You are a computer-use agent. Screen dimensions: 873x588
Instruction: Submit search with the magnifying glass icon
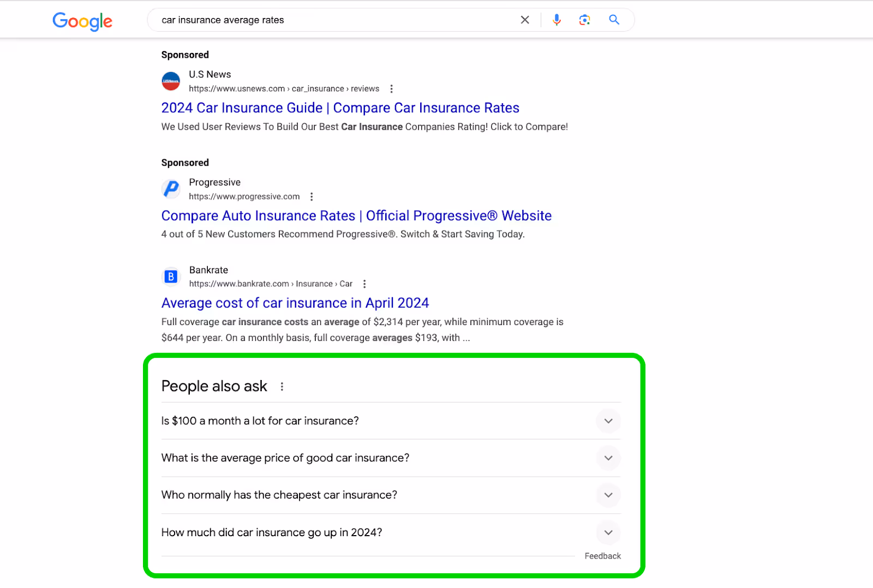coord(614,20)
